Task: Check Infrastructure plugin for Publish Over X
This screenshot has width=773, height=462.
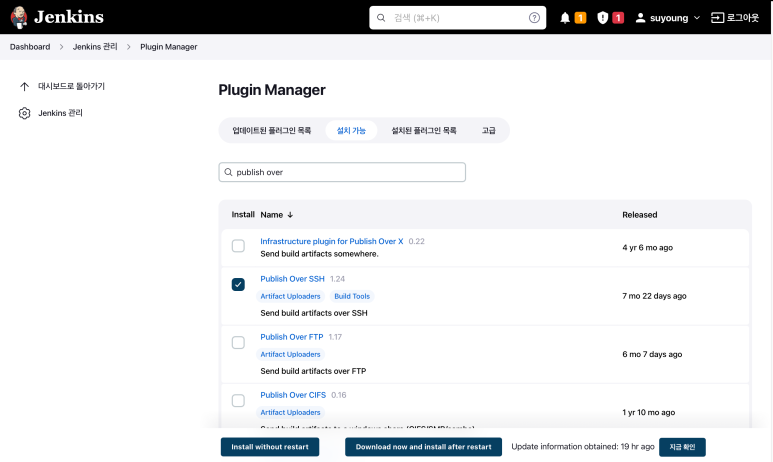Action: point(238,246)
